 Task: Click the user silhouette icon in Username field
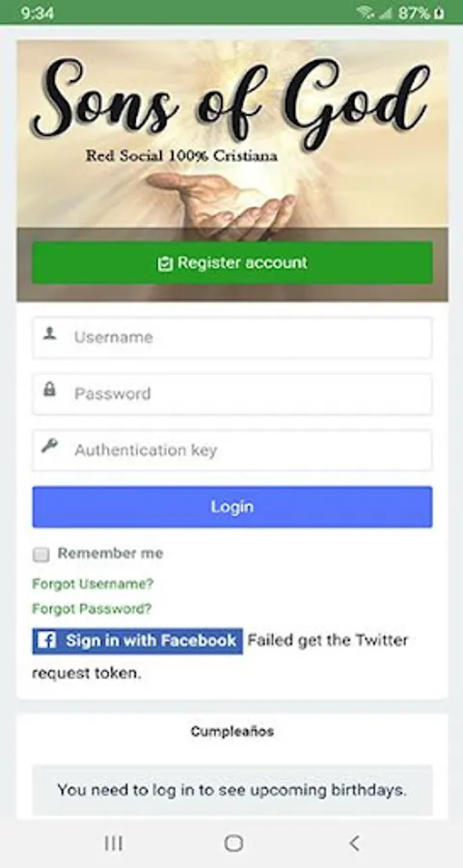[50, 334]
